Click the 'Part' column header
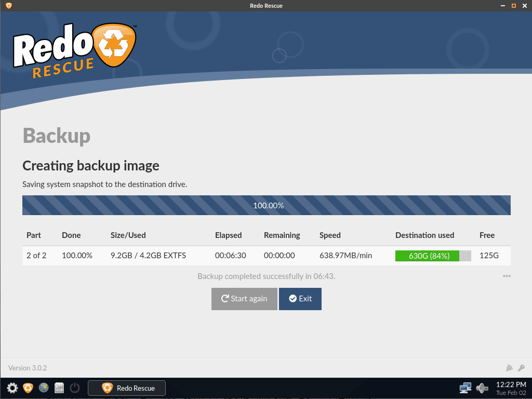Screen dimensions: 532x399 (x=34, y=235)
